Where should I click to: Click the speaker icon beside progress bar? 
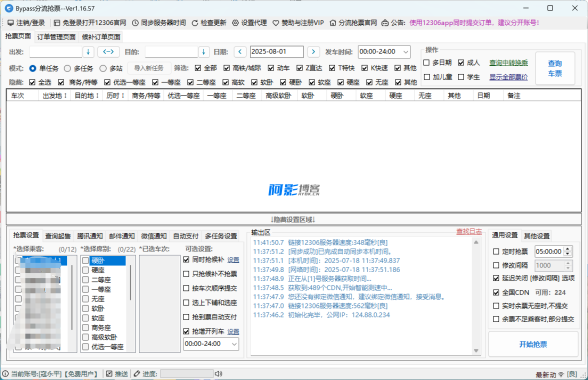click(219, 374)
